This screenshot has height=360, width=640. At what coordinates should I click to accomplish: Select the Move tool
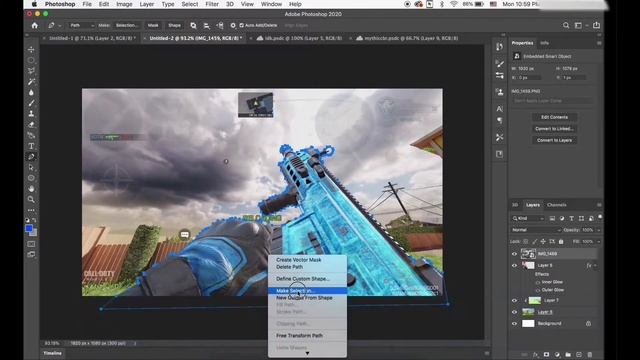(x=31, y=49)
